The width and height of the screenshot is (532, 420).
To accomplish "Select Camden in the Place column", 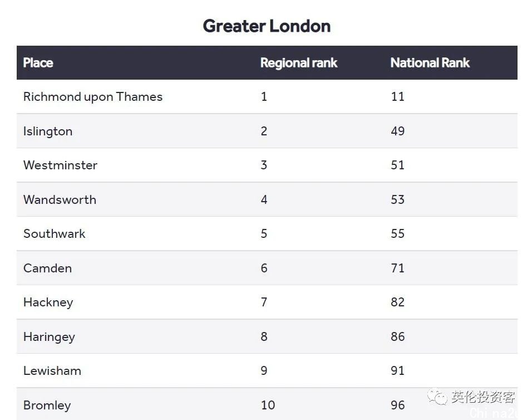I will (47, 268).
